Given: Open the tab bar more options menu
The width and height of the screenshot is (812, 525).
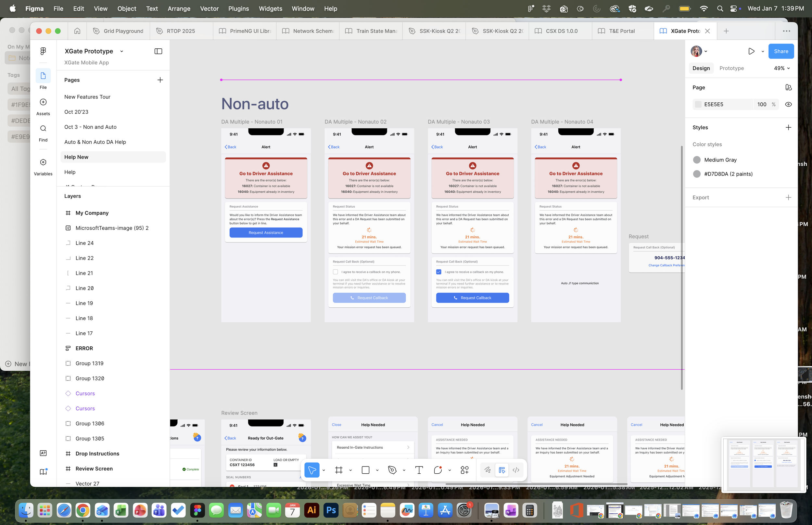Looking at the screenshot, I should coord(786,31).
